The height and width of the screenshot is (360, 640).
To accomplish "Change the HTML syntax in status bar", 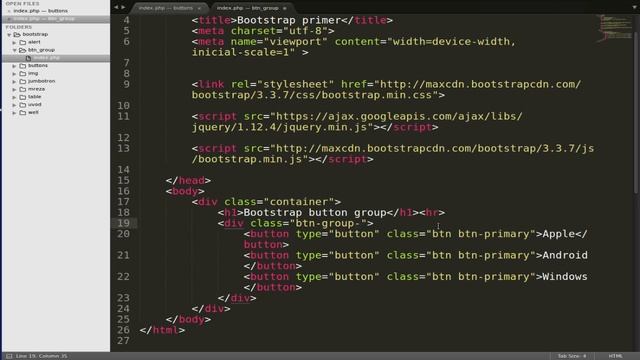I will click(x=616, y=356).
